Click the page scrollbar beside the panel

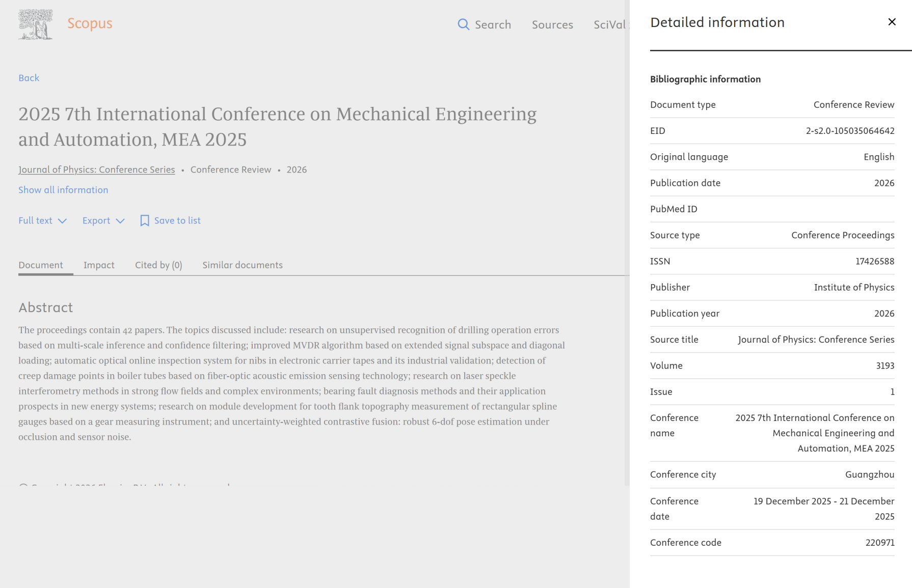pyautogui.click(x=627, y=242)
